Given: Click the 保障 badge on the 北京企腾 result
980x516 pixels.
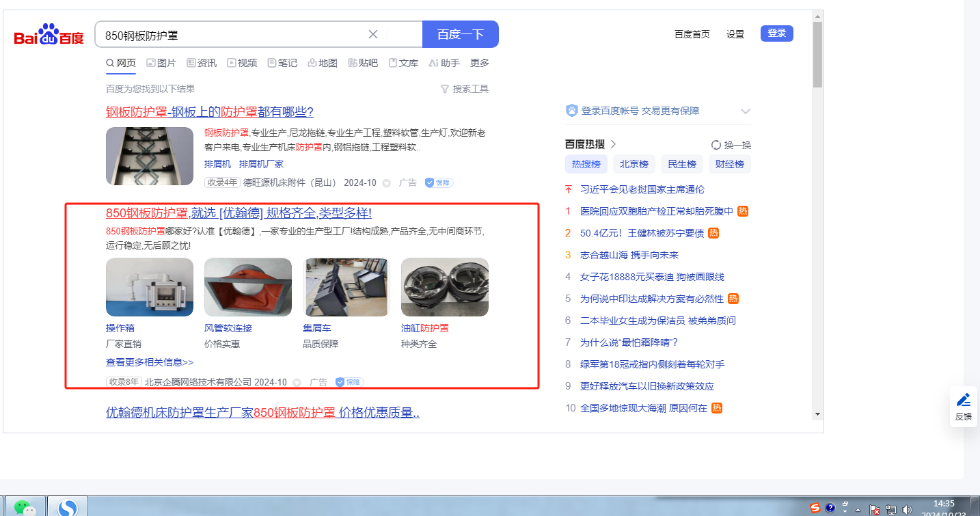Looking at the screenshot, I should pyautogui.click(x=349, y=382).
